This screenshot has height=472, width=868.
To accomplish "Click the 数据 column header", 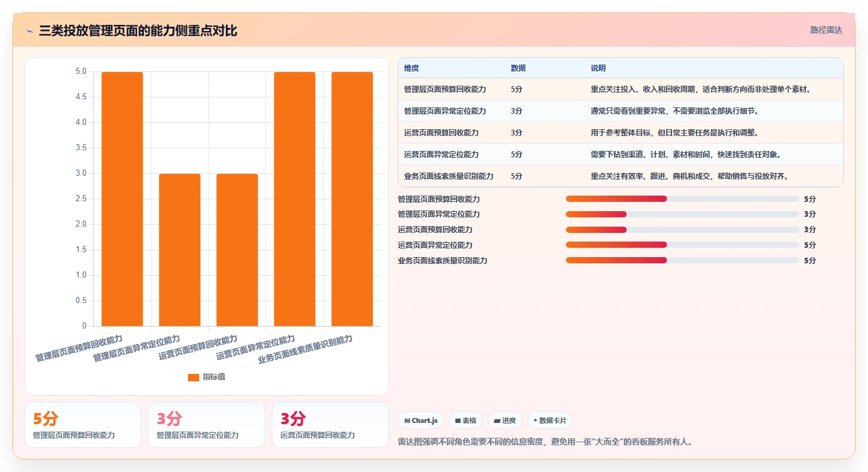I will coord(518,68).
